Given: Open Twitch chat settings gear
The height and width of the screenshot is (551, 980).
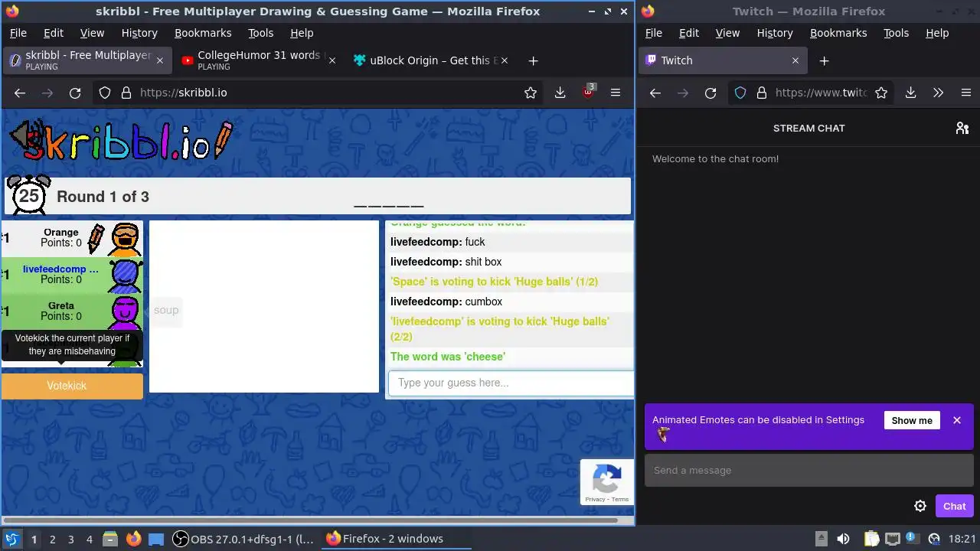Looking at the screenshot, I should point(920,506).
